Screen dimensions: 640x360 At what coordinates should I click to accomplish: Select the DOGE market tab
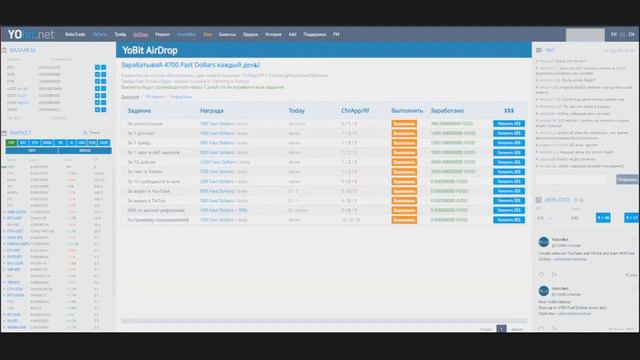pos(47,142)
